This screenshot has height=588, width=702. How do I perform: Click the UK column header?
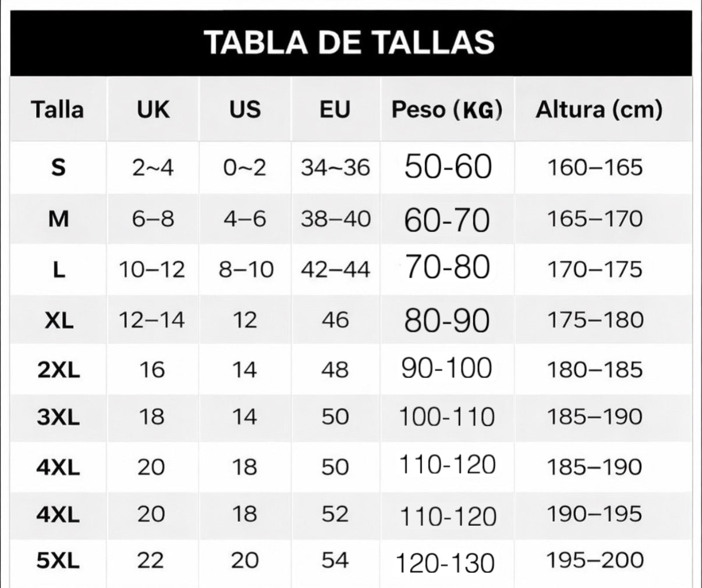153,109
